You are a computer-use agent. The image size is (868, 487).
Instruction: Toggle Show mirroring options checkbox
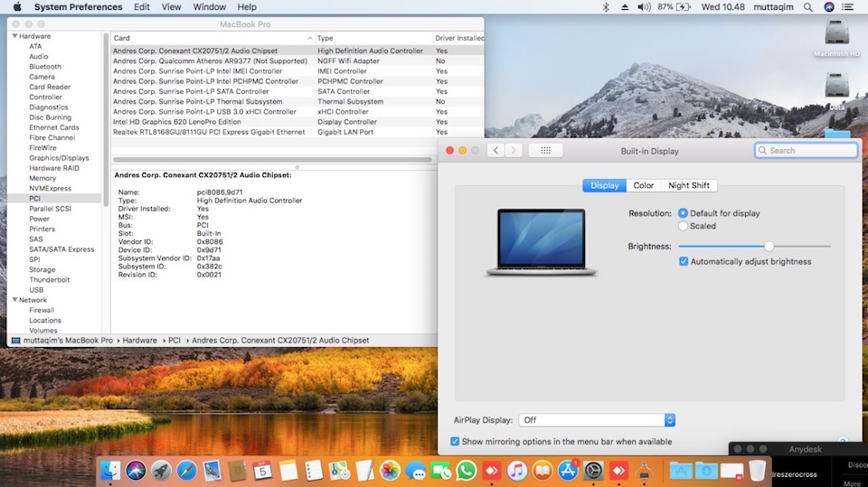tap(455, 442)
